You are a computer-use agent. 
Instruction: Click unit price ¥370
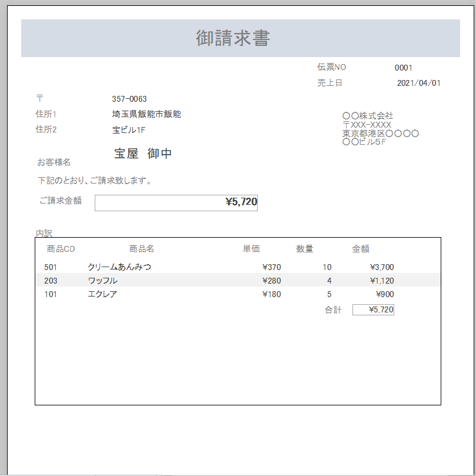(272, 267)
